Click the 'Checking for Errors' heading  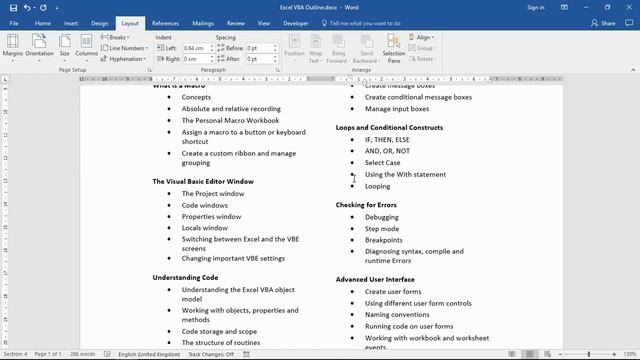366,205
